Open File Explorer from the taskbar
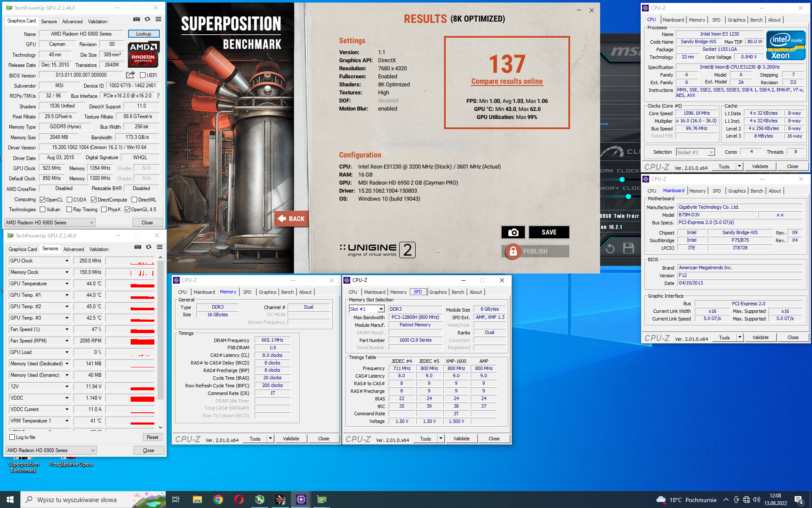This screenshot has height=508, width=812. pyautogui.click(x=197, y=500)
